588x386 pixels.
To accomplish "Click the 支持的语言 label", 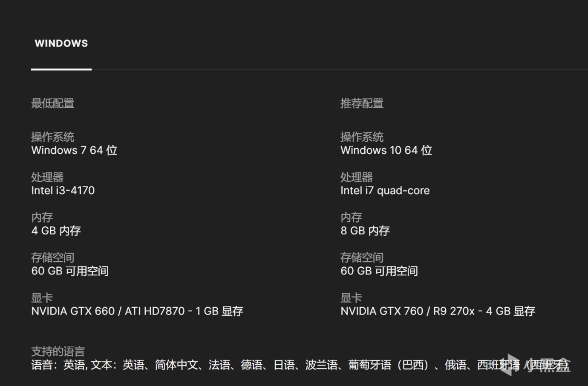I will coord(58,352).
